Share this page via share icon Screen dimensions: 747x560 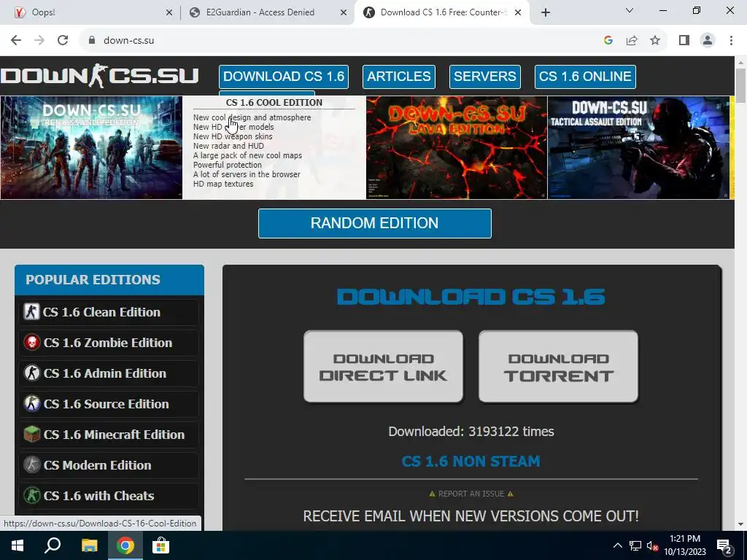pyautogui.click(x=632, y=41)
